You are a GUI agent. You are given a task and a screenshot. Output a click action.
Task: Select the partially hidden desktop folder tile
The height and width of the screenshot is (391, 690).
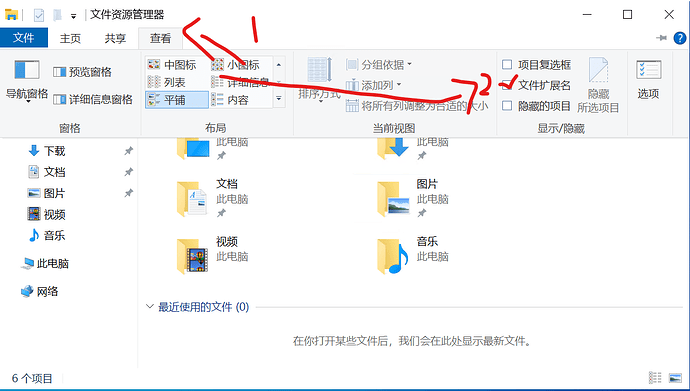point(213,150)
